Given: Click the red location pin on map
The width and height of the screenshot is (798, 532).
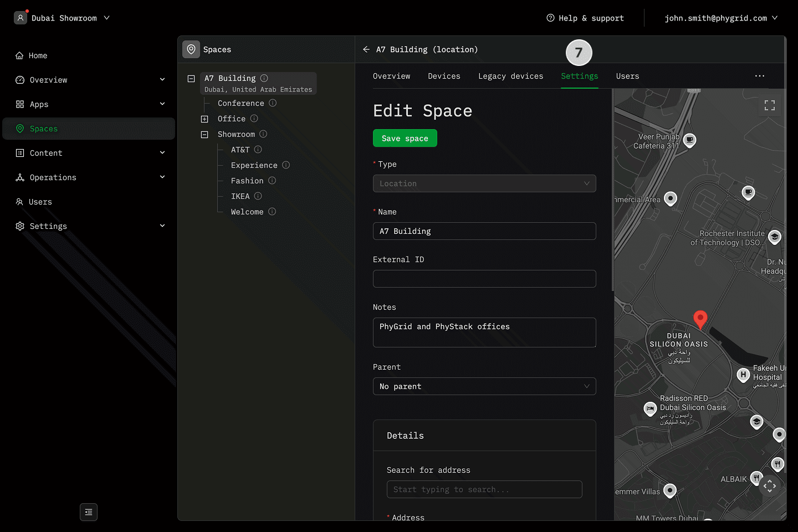Looking at the screenshot, I should coord(700,319).
